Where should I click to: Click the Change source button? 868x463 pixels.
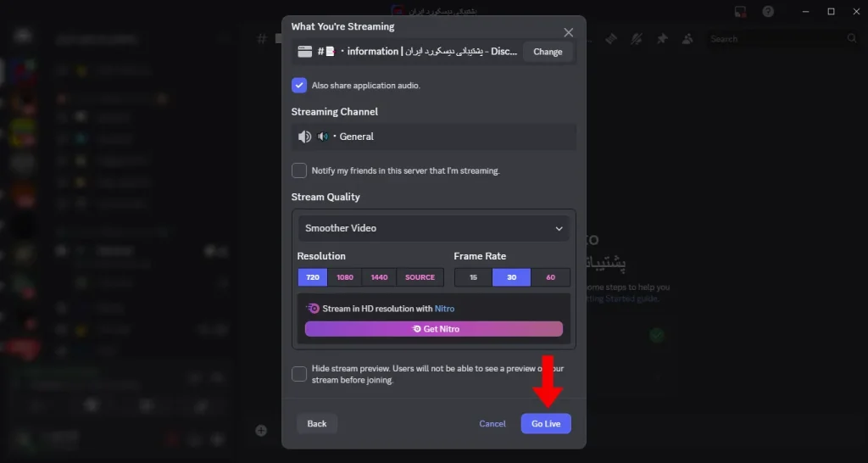tap(548, 52)
